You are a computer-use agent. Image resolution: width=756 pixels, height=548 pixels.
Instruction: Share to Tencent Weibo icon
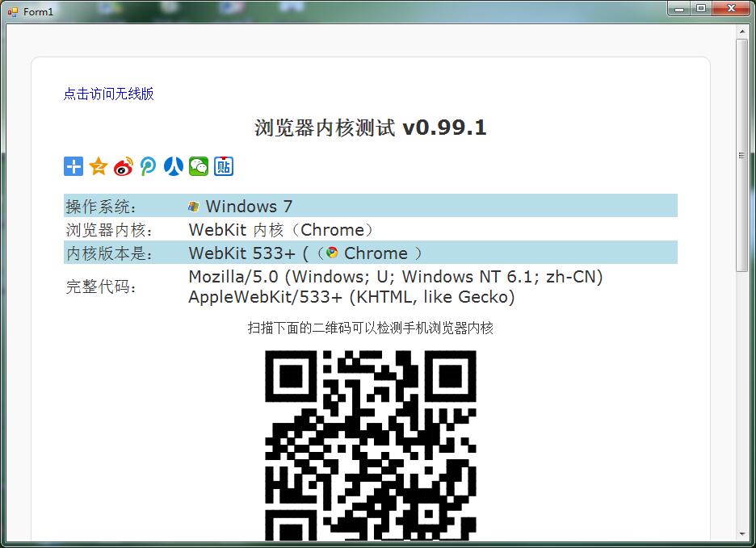148,166
